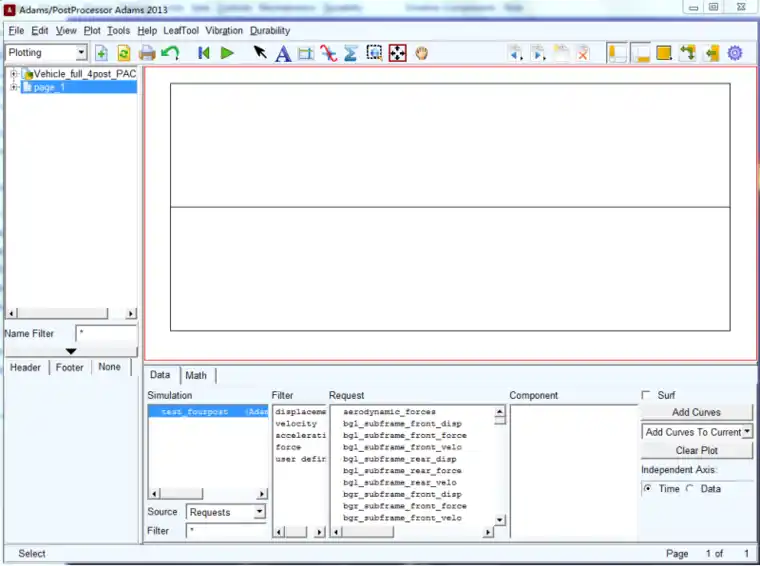Toggle the dashboard panel layout icon
Image resolution: width=760 pixels, height=566 pixels.
(x=641, y=53)
